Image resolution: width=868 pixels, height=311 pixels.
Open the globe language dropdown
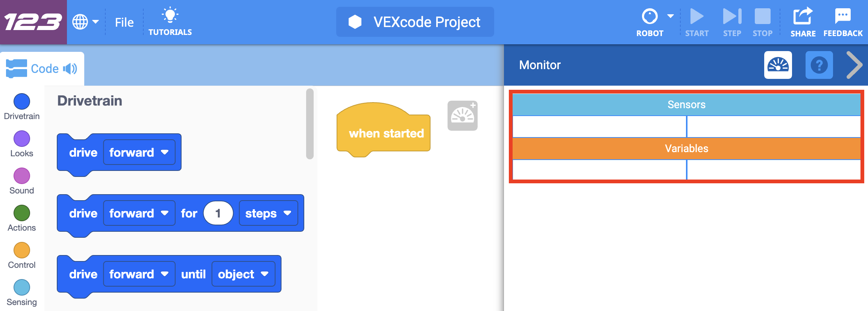pyautogui.click(x=85, y=22)
